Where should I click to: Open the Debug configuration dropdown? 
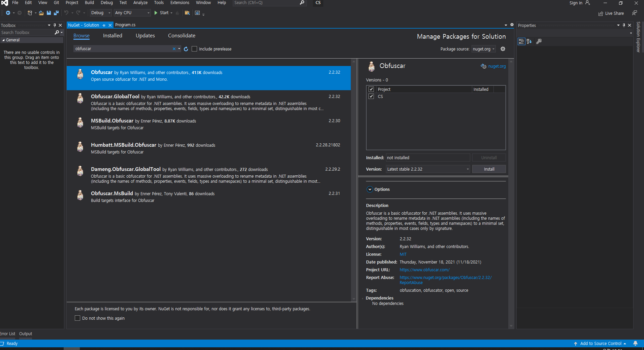point(101,13)
